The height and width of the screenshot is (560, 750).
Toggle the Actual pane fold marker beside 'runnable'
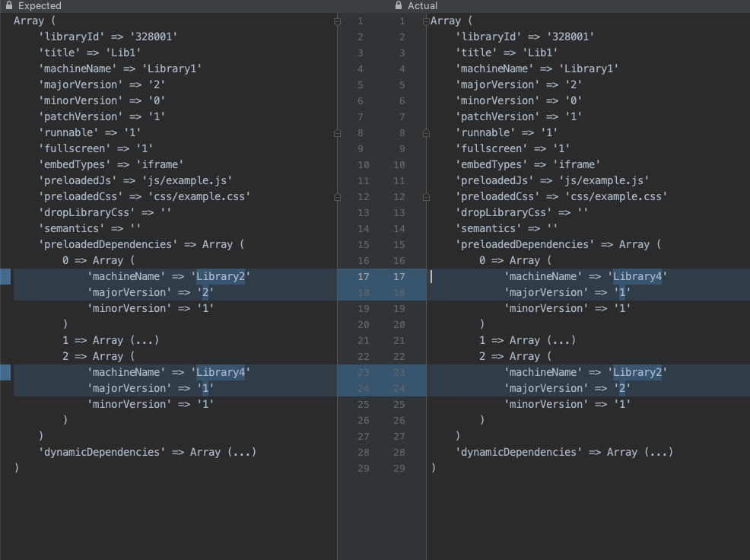(426, 133)
